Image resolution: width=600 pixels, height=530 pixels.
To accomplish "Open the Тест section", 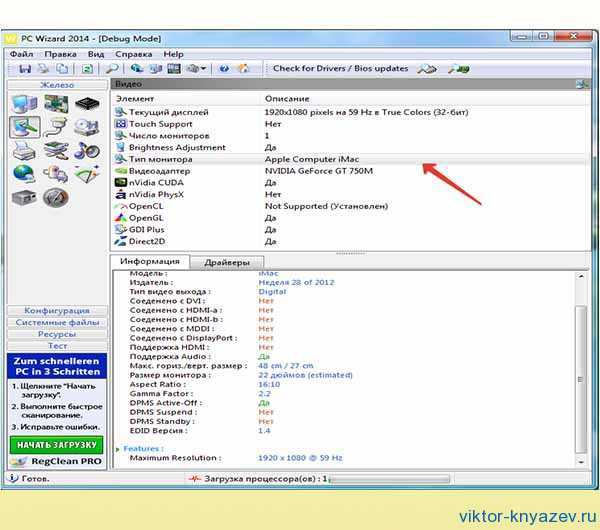I will [x=57, y=346].
